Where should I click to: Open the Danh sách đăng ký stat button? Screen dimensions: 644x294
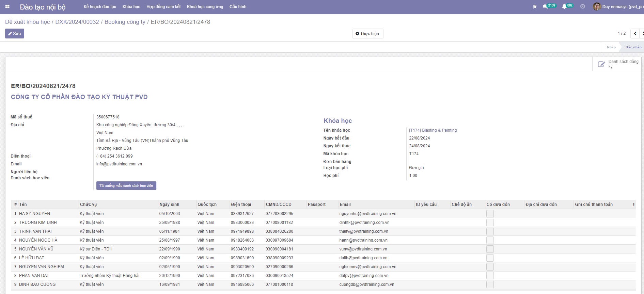[x=618, y=64]
